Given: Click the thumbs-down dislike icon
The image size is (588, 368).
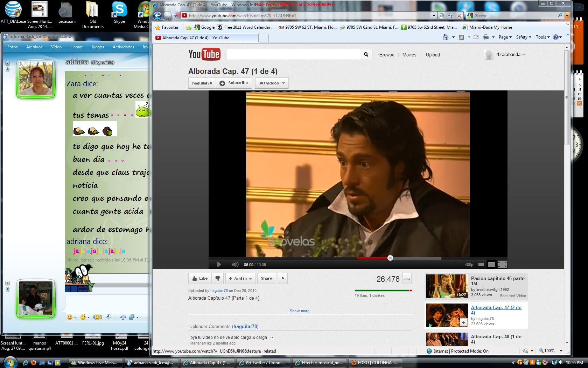Looking at the screenshot, I should 218,279.
